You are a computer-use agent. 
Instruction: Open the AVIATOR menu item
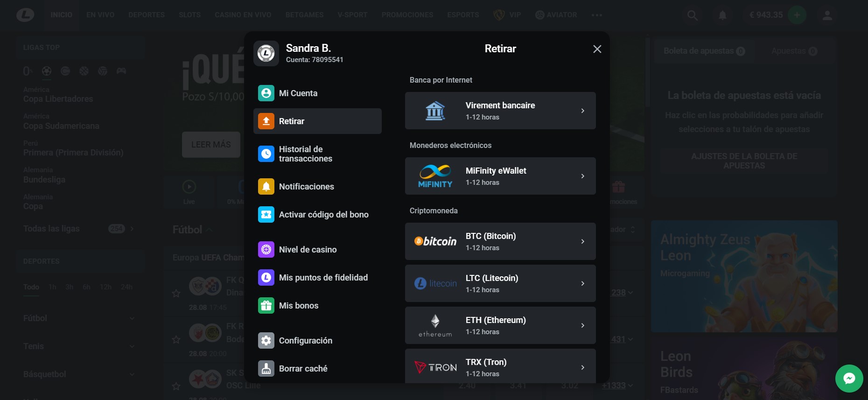coord(556,15)
